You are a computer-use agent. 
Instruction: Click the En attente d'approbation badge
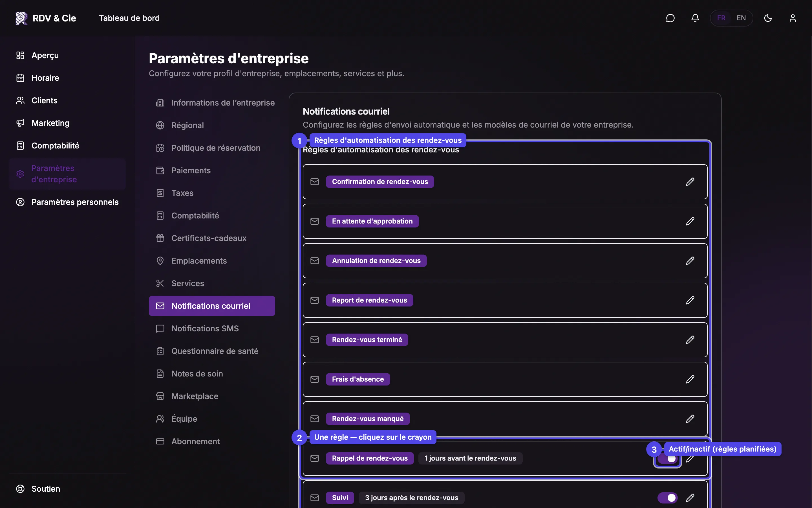click(372, 222)
